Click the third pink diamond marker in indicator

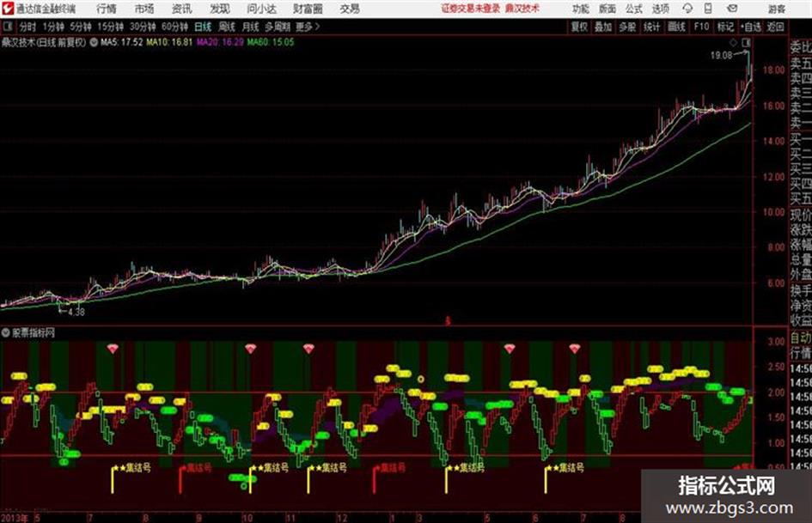coord(308,349)
